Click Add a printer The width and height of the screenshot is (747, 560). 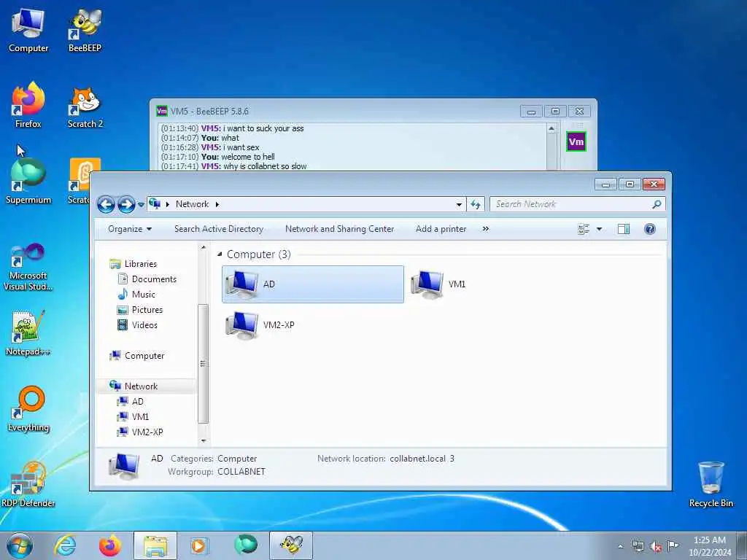[441, 229]
